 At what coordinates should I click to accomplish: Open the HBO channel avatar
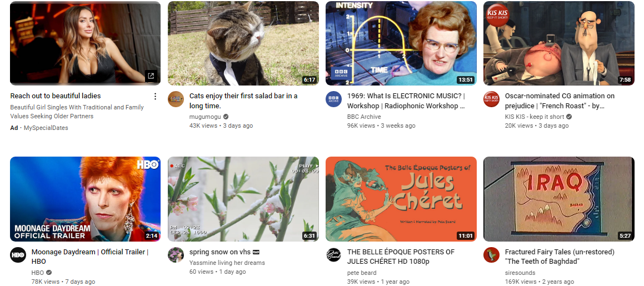pyautogui.click(x=18, y=255)
